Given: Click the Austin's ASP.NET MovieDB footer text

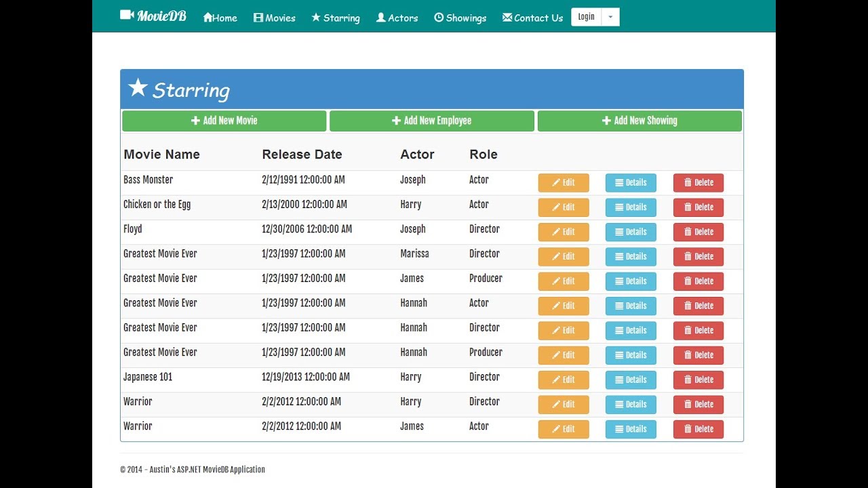Looking at the screenshot, I should click(x=193, y=469).
